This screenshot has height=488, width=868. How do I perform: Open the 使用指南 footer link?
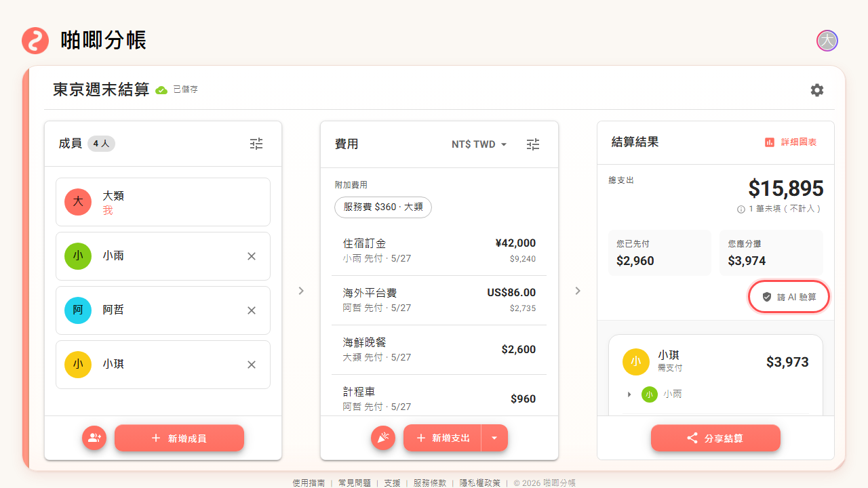309,483
